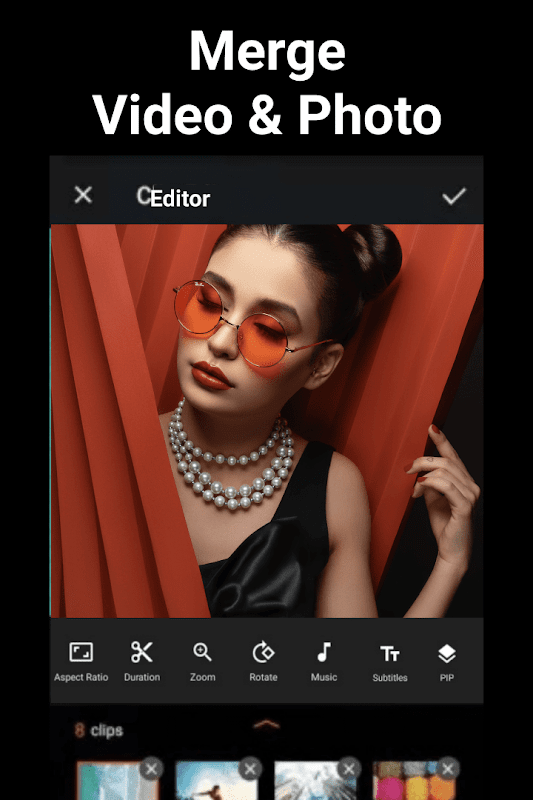The width and height of the screenshot is (533, 800).
Task: Confirm edits with the checkmark icon
Action: pyautogui.click(x=454, y=196)
